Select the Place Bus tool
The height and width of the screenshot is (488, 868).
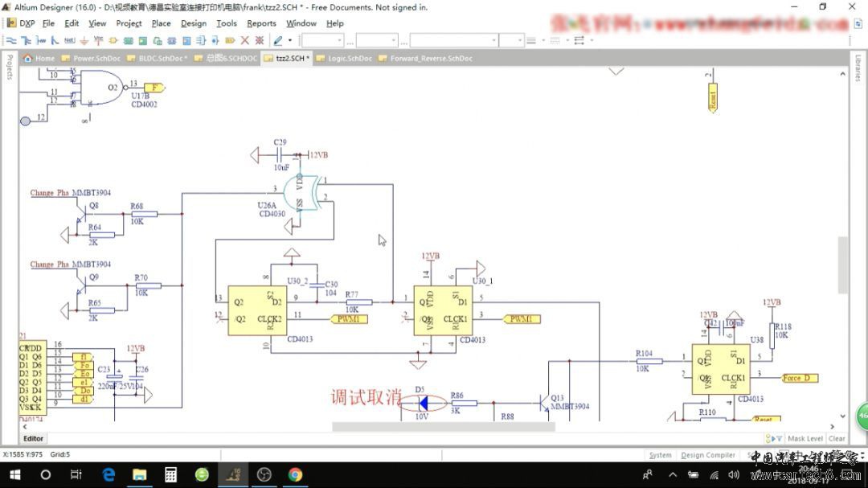[x=26, y=40]
